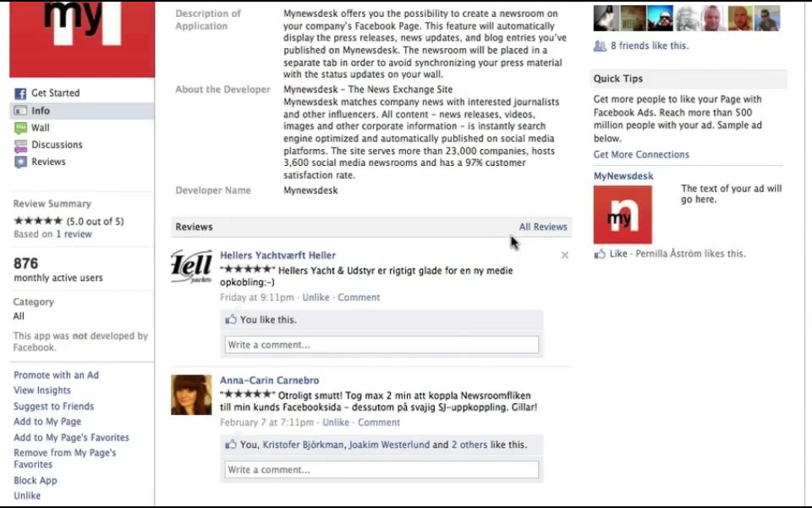Open Anna-Carin Carnebro's profile photo

click(x=191, y=395)
